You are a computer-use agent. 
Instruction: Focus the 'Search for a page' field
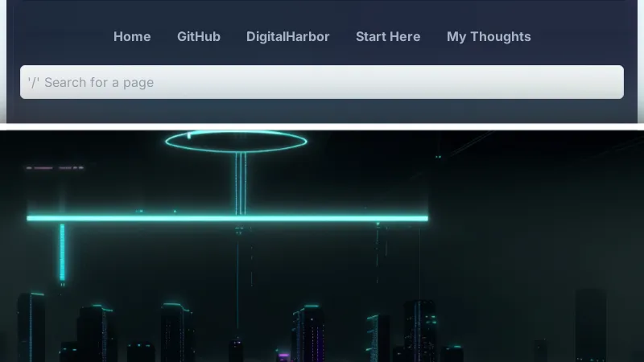322,82
